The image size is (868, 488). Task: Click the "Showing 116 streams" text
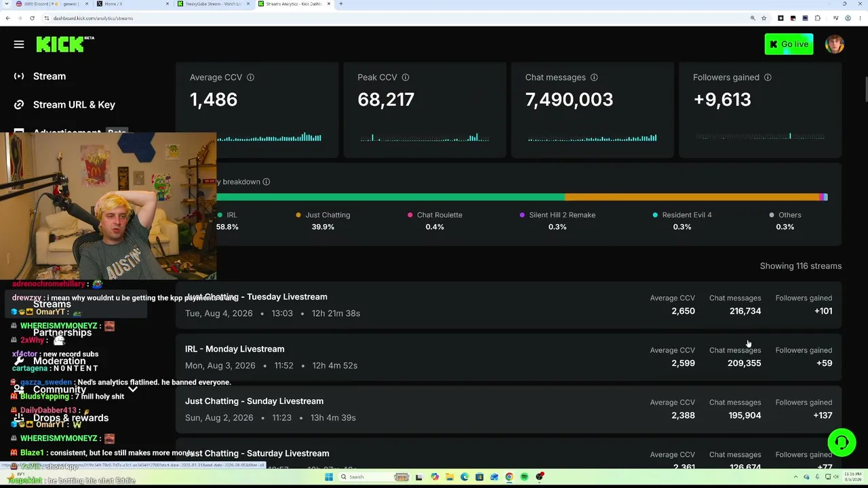coord(801,266)
